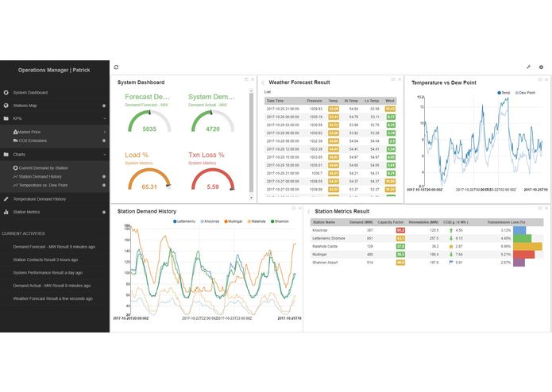
Task: Open the Station Metrics menu item
Action: coord(26,213)
